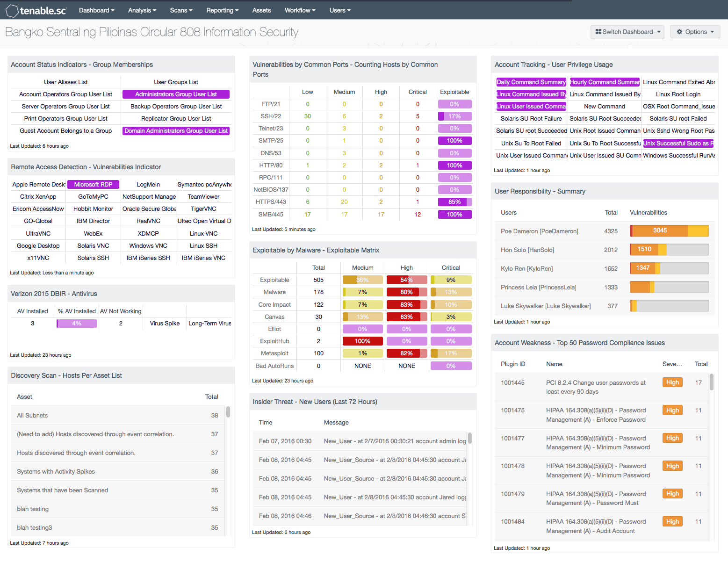Open the Analysis menu
Image resolution: width=728 pixels, height=562 pixels.
142,10
